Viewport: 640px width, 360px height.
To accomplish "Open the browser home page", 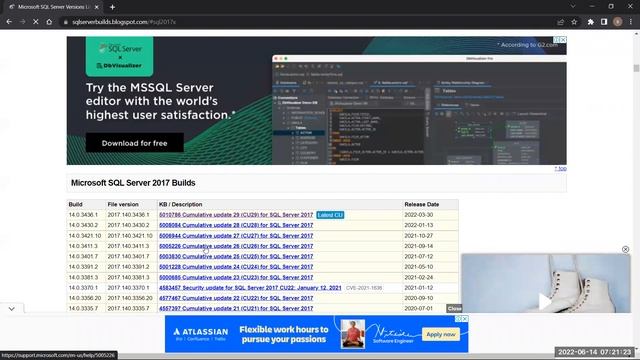I will 49,22.
